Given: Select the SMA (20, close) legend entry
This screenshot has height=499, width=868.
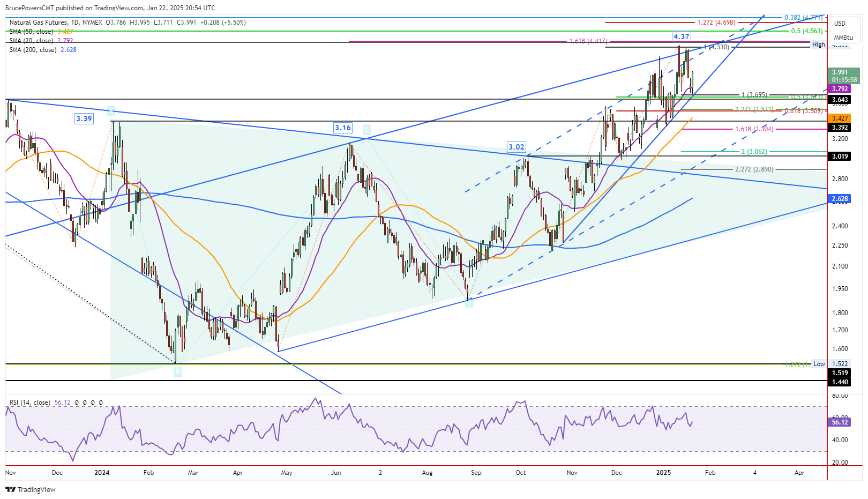Looking at the screenshot, I should coord(31,41).
